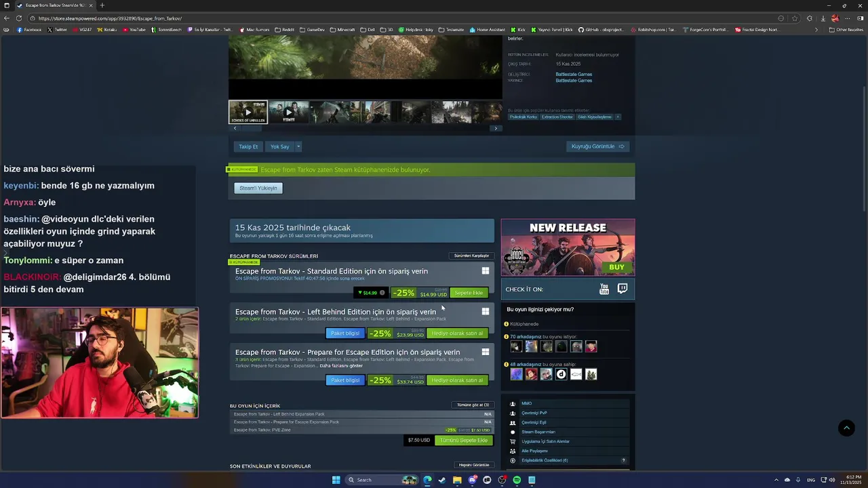Click Tümünü Sepete Ekle button

[x=464, y=441]
